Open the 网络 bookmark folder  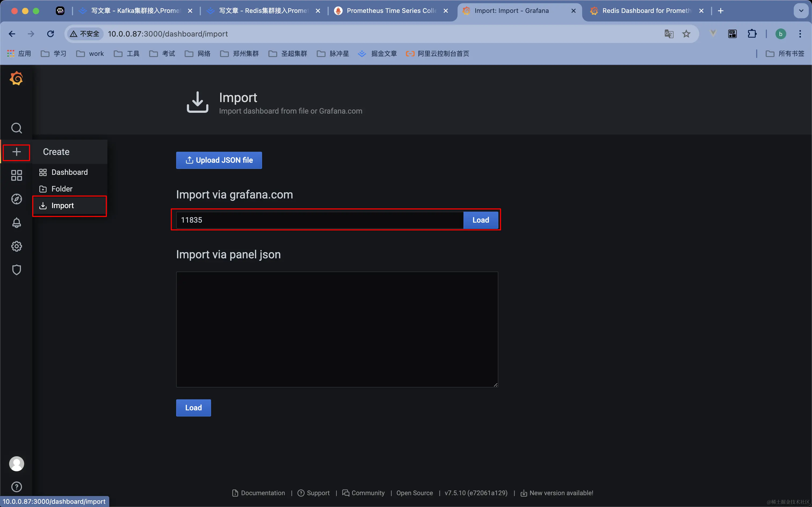[198, 54]
